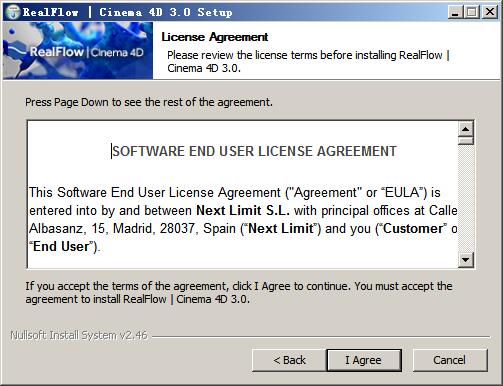Click the Press Page Down instruction text
This screenshot has width=503, height=386.
pyautogui.click(x=149, y=102)
